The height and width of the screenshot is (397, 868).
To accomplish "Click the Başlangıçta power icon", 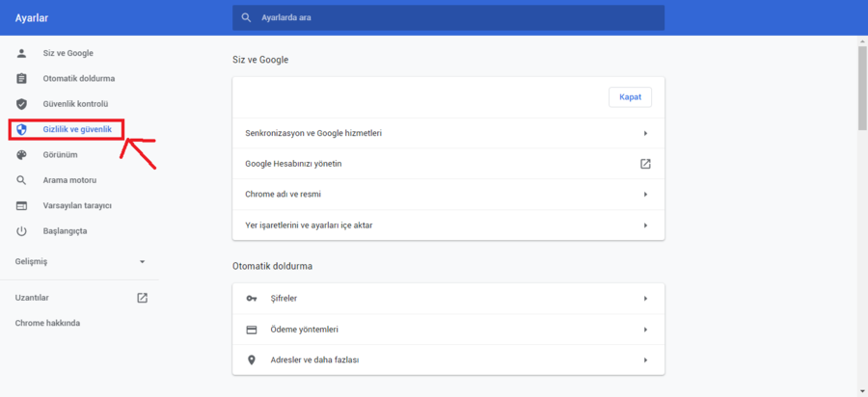I will [x=21, y=231].
